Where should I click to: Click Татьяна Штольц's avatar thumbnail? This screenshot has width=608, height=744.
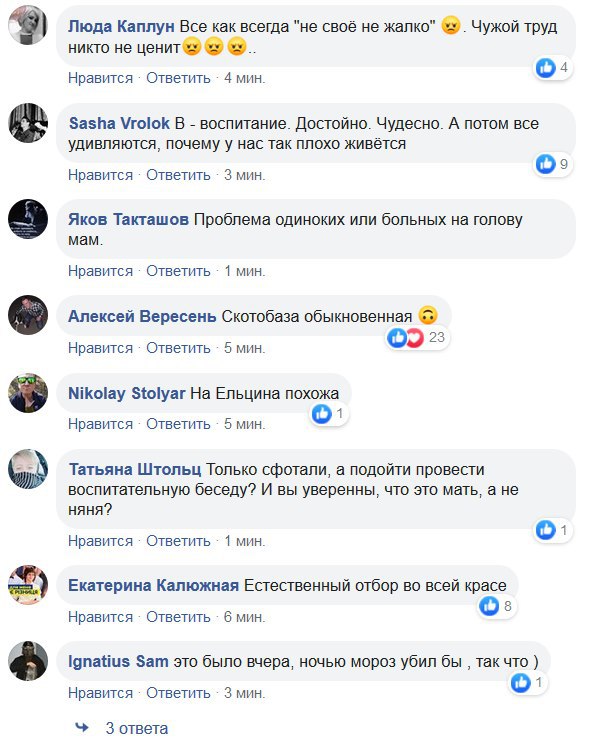[29, 469]
